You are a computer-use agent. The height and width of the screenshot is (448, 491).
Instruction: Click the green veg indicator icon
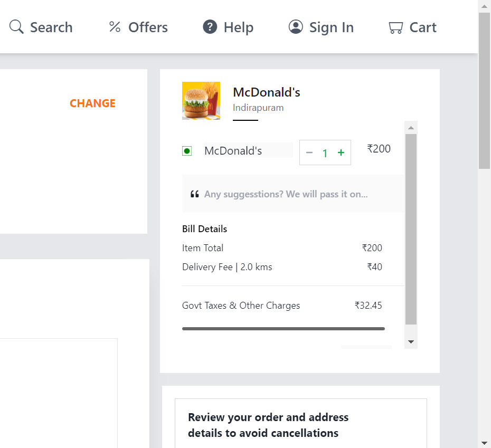pos(187,151)
